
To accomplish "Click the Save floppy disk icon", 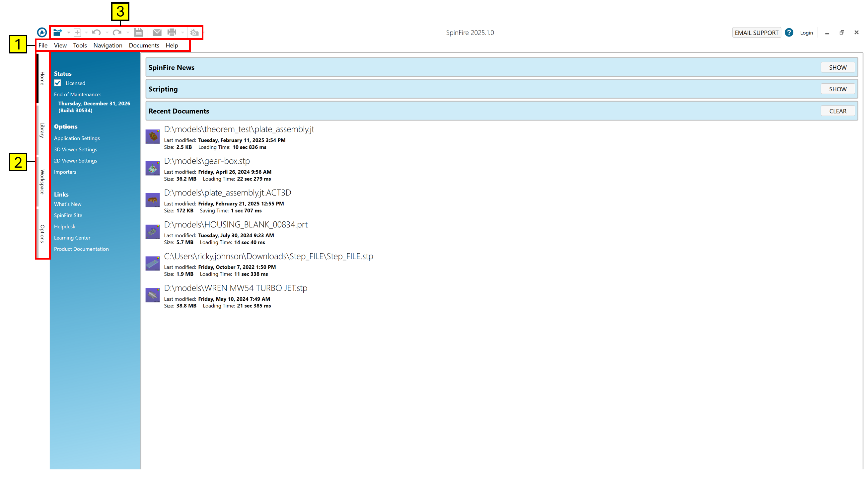I will (138, 32).
